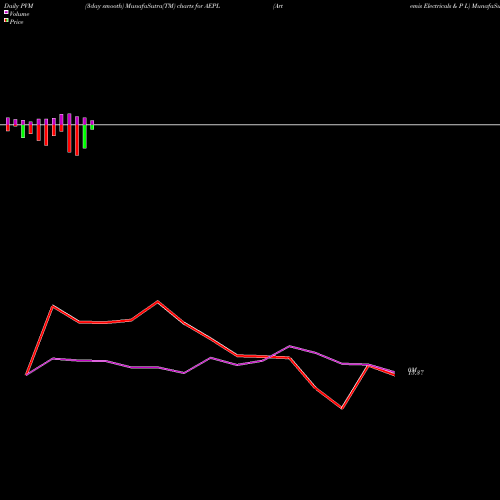Click the Price legend color swatch
This screenshot has width=500, height=500.
(x=6, y=20)
